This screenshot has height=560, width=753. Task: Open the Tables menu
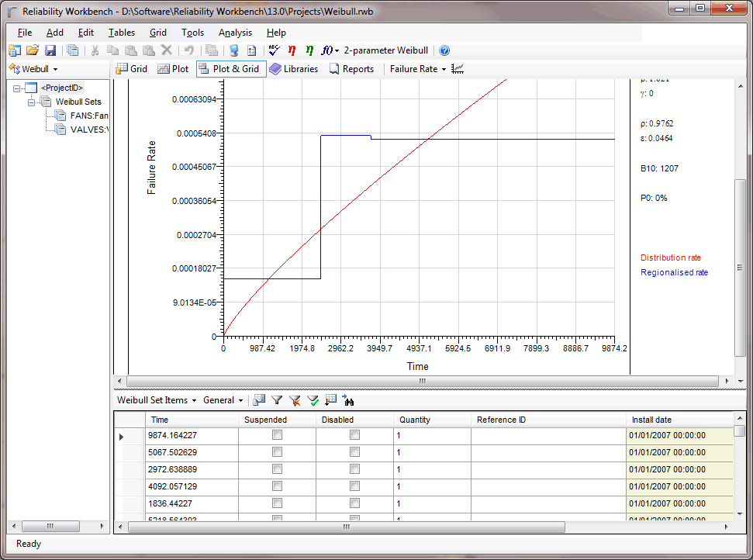pos(122,33)
